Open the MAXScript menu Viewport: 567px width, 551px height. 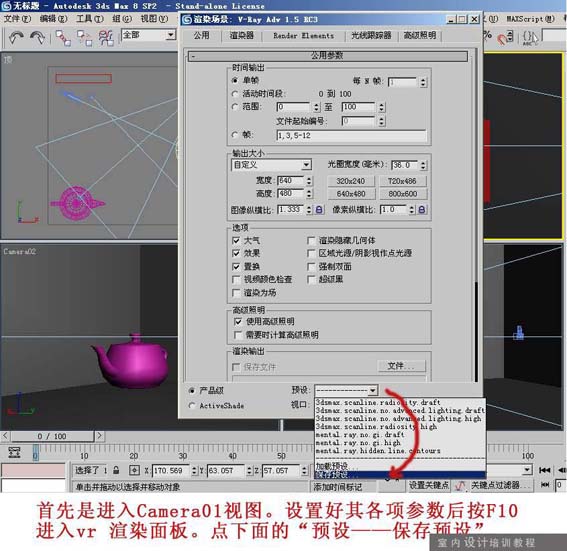click(530, 18)
